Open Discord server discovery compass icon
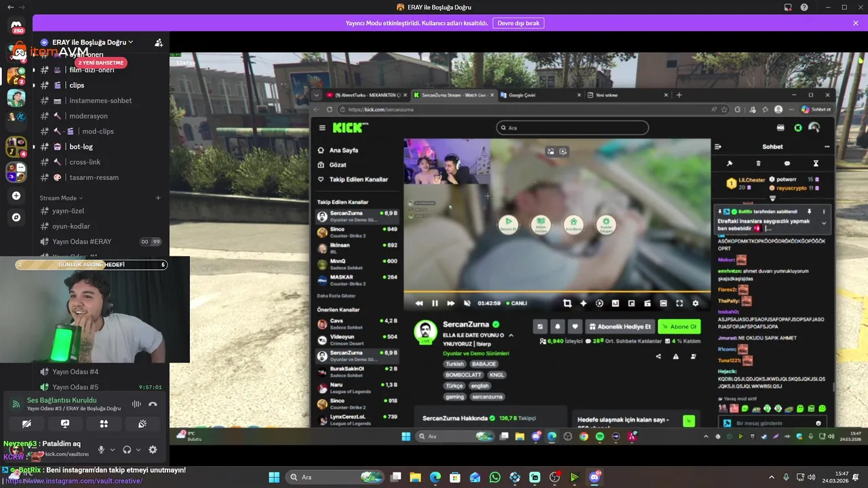 coord(16,218)
